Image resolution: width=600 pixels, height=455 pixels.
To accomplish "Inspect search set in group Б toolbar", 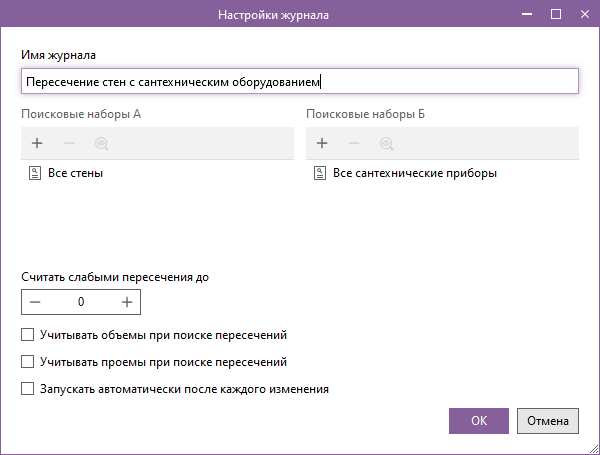I will tap(386, 143).
